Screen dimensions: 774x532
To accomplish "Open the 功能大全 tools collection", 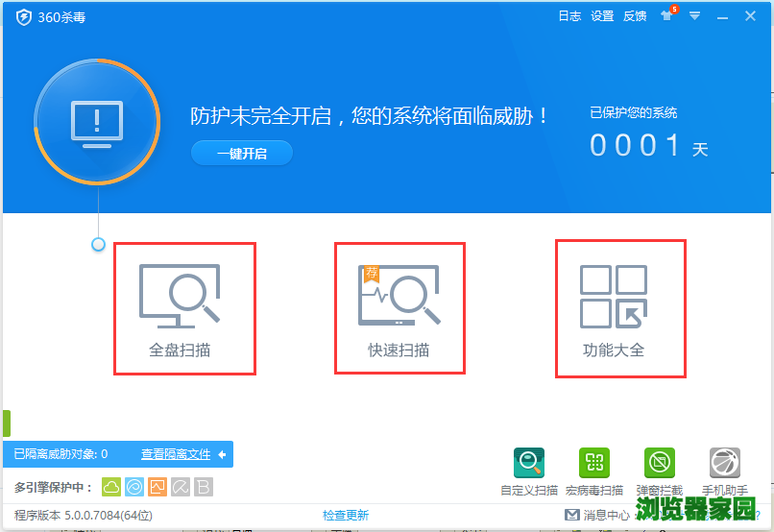I will point(620,308).
